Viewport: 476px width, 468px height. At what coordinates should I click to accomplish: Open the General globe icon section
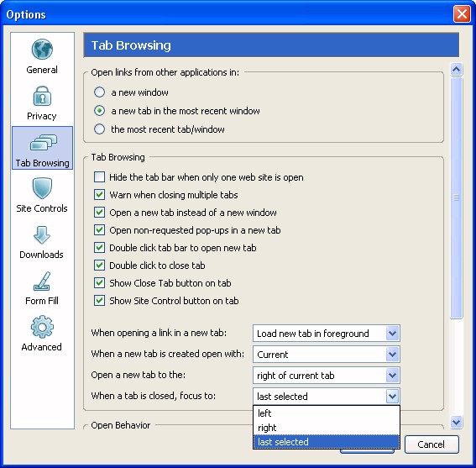[x=42, y=50]
